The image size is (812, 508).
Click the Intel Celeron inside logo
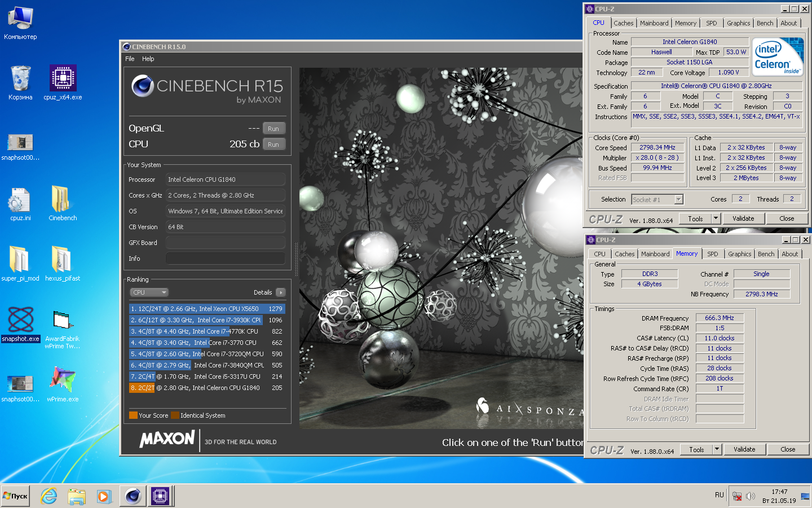point(779,57)
